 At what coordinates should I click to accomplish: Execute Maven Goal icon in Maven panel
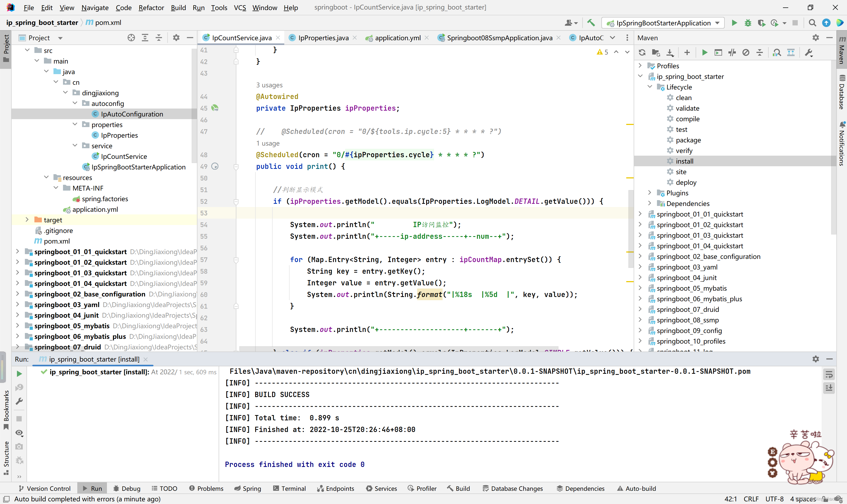tap(718, 53)
